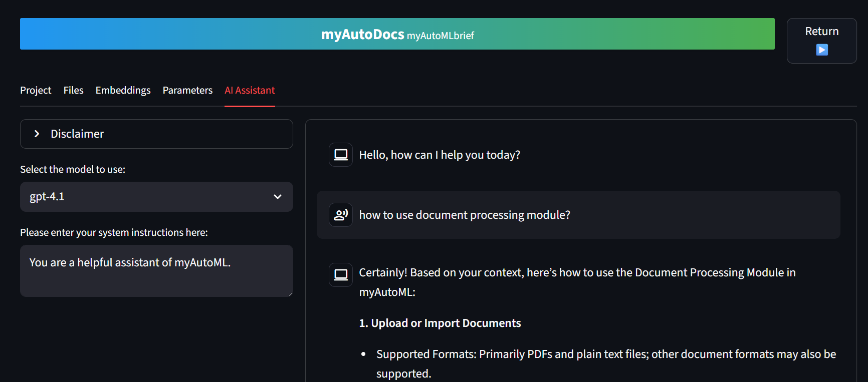Click the assistant avatar beside the greeting message

pyautogui.click(x=341, y=155)
